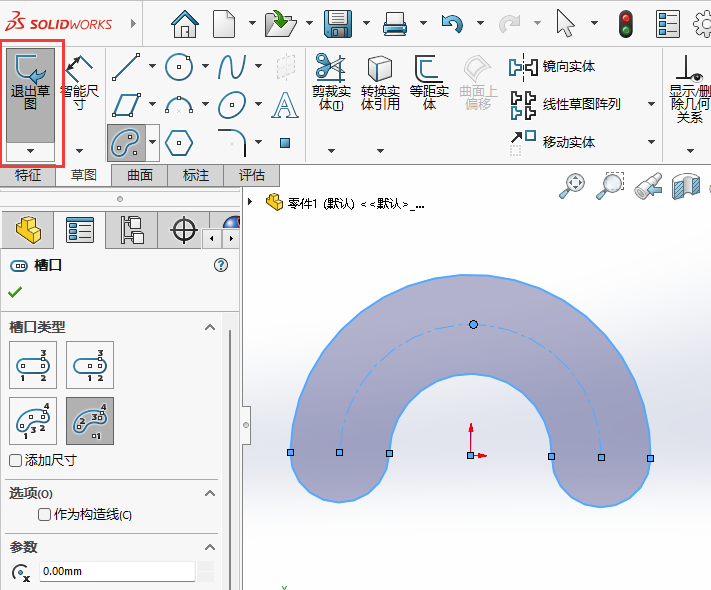Viewport: 711px width, 590px height.
Task: Open the Slot tool dropdown arrow
Action: click(x=152, y=142)
